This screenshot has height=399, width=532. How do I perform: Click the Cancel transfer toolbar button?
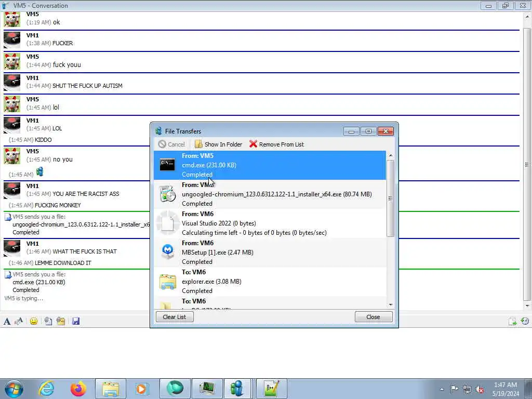click(171, 144)
